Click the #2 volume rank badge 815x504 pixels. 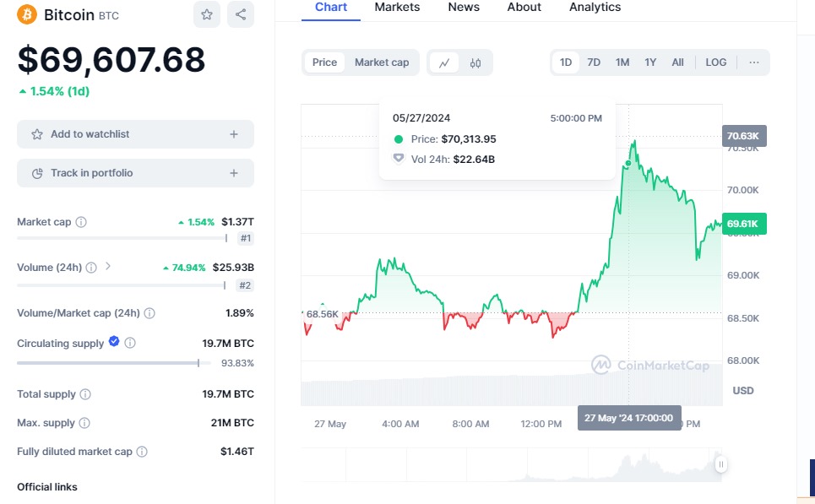click(x=245, y=285)
